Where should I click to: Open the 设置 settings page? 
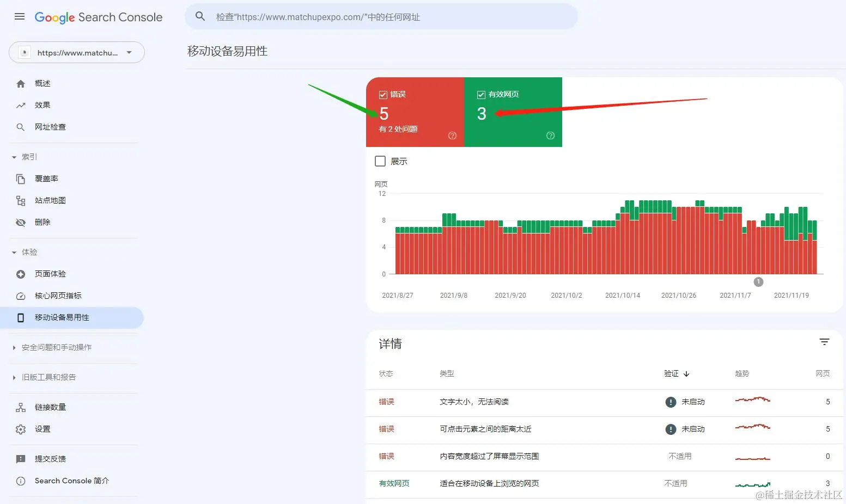pyautogui.click(x=42, y=429)
